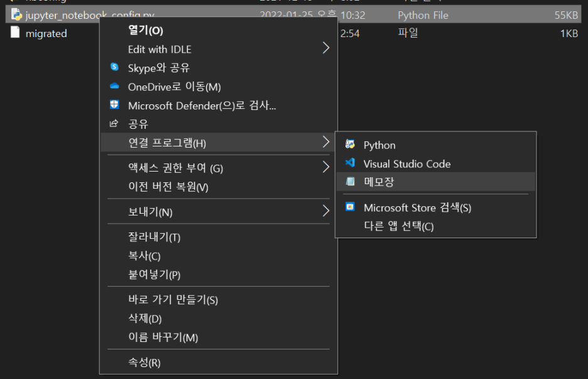Choose 이전 버전 복원(V)
Viewport: 588px width, 379px height.
(219, 187)
